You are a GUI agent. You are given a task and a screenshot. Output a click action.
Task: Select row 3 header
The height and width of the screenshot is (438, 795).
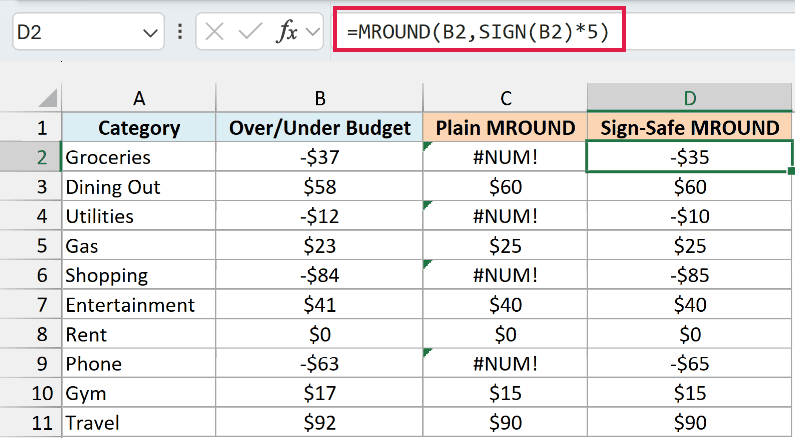[30, 187]
